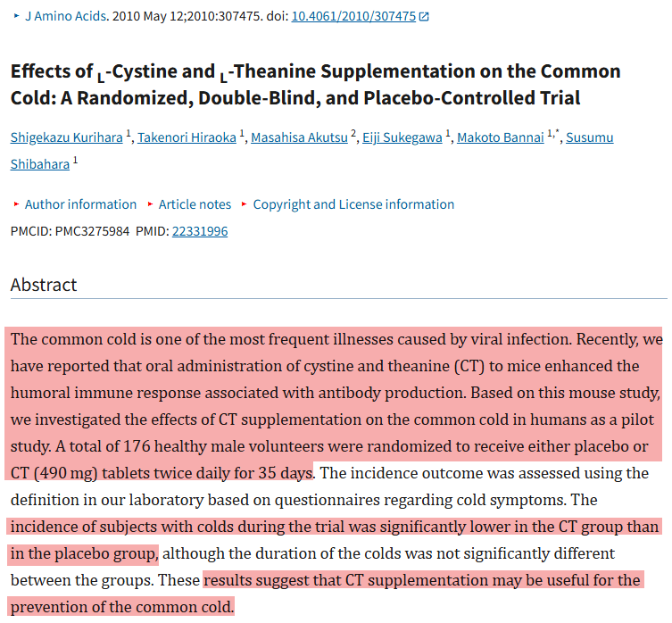This screenshot has width=672, height=623.
Task: Click highlighted "results suggest that CT supplementation" text
Action: (421, 580)
